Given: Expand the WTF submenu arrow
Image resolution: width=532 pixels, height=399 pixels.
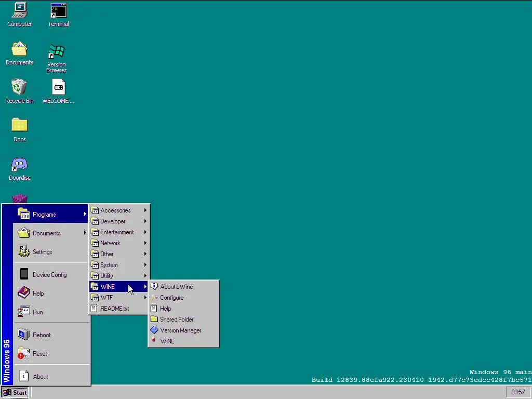Looking at the screenshot, I should click(x=145, y=298).
